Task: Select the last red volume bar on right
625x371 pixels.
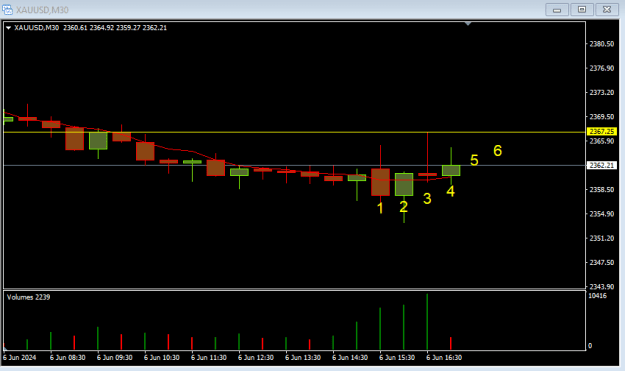Action: (x=451, y=344)
